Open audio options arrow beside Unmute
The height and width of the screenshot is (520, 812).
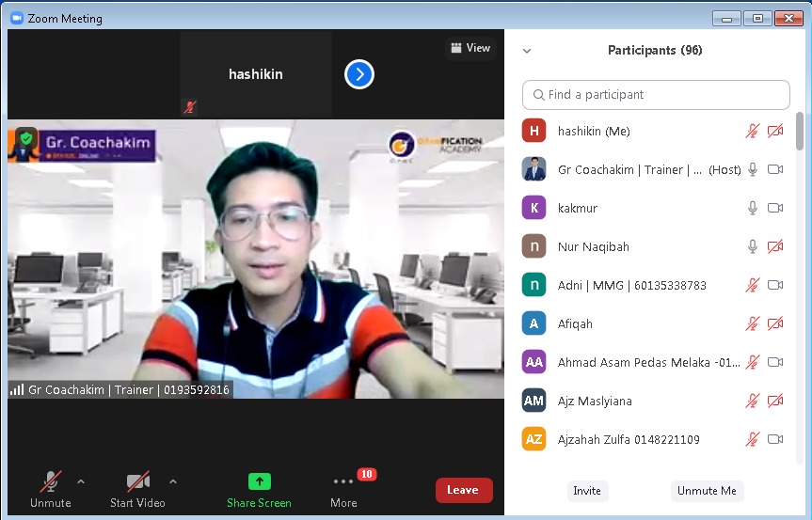click(x=81, y=481)
